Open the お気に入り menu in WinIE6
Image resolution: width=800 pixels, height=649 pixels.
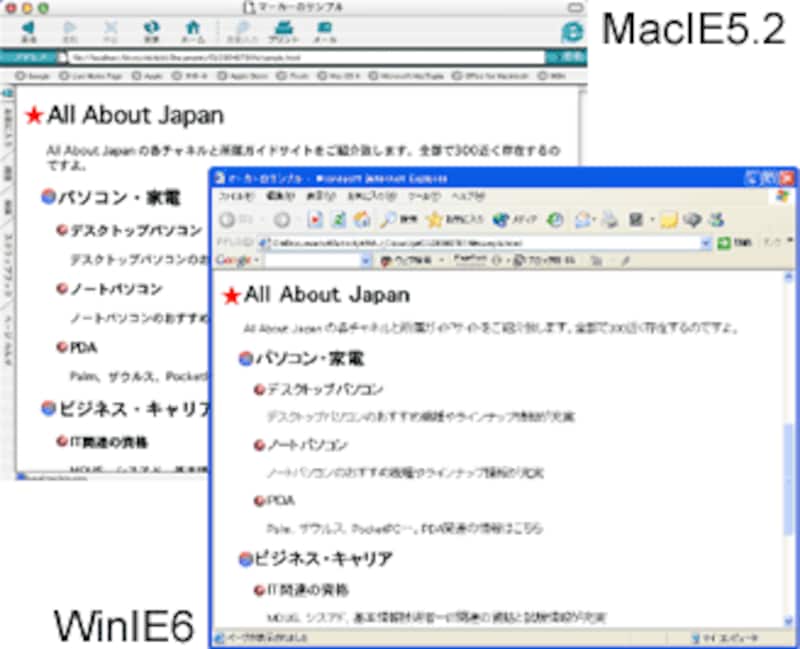click(349, 199)
